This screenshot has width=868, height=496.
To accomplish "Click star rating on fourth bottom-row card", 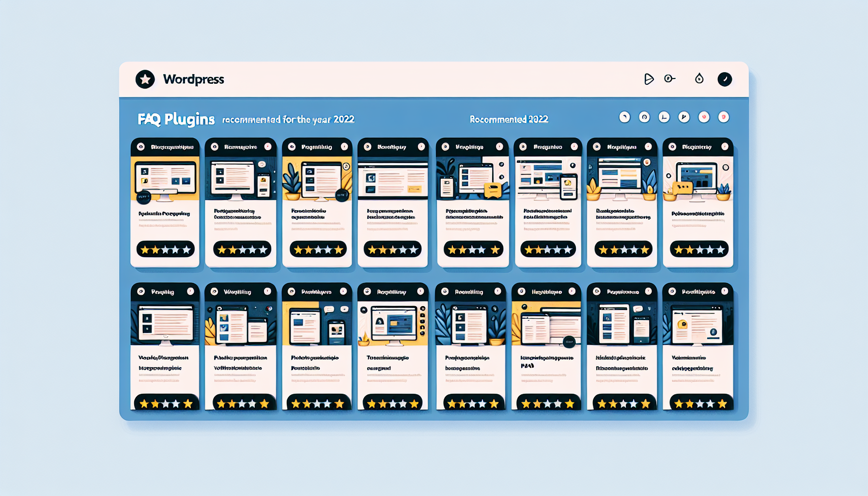I will (x=393, y=403).
